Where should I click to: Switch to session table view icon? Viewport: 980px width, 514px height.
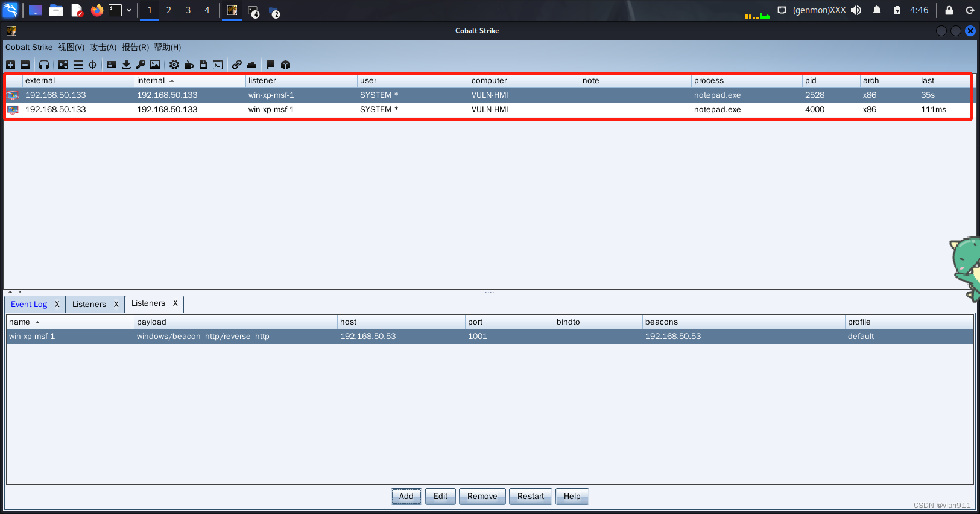tap(78, 65)
